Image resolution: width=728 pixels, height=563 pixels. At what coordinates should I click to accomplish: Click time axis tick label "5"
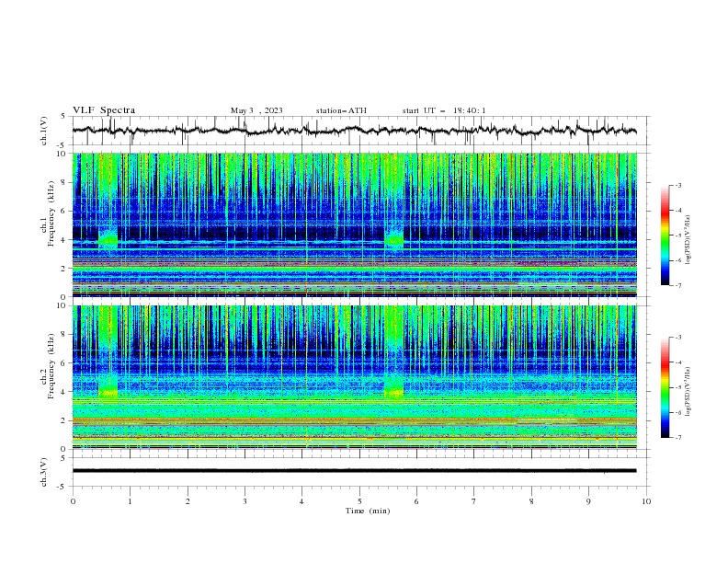coord(359,501)
